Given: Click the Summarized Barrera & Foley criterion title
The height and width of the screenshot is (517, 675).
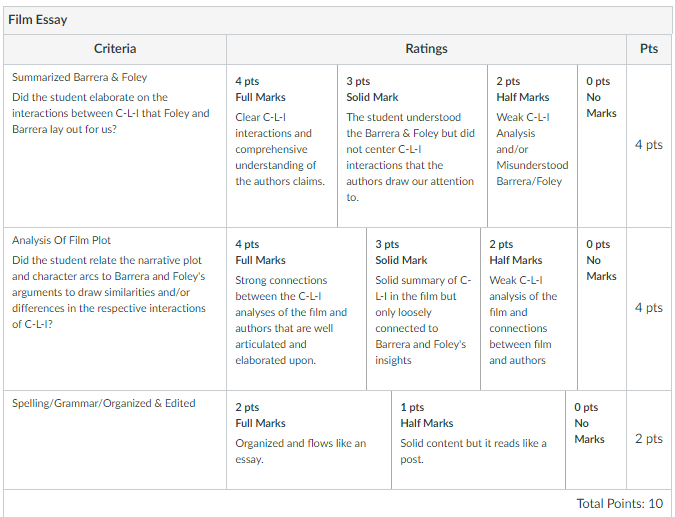Looking at the screenshot, I should (80, 77).
